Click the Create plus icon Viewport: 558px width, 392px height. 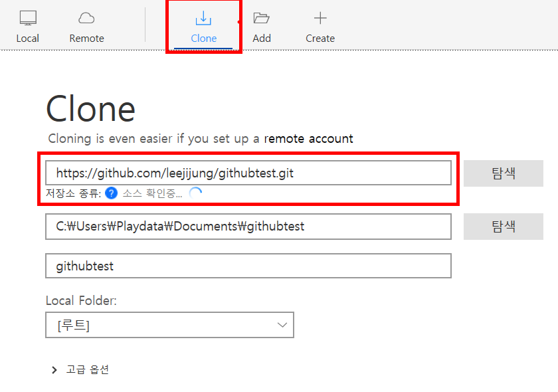(x=320, y=18)
